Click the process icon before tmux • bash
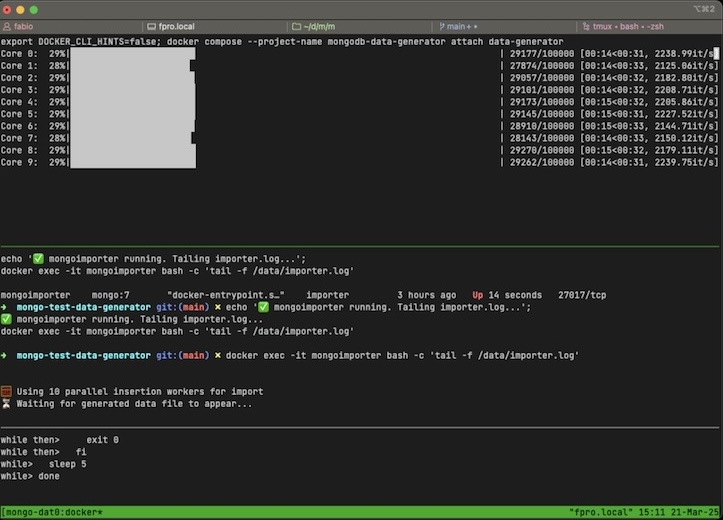 click(586, 27)
